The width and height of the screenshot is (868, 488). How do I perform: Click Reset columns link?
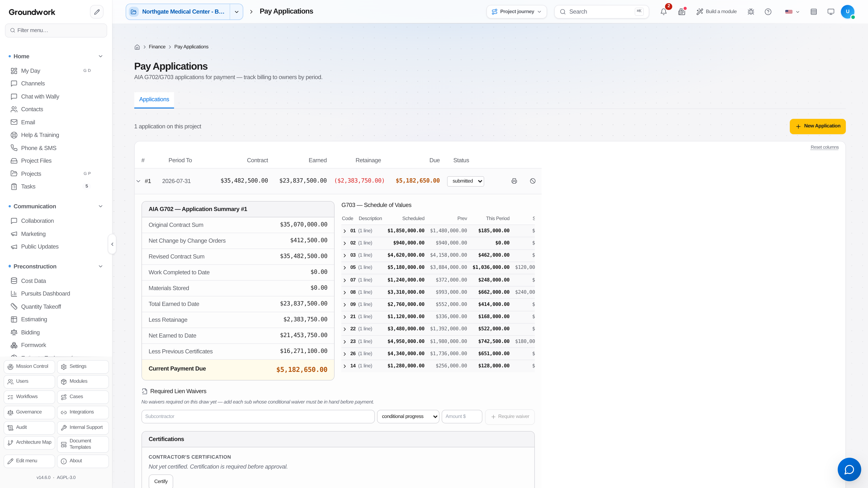(825, 147)
